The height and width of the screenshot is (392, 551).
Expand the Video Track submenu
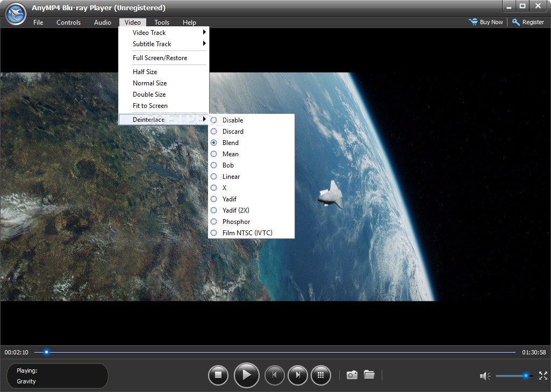click(164, 33)
